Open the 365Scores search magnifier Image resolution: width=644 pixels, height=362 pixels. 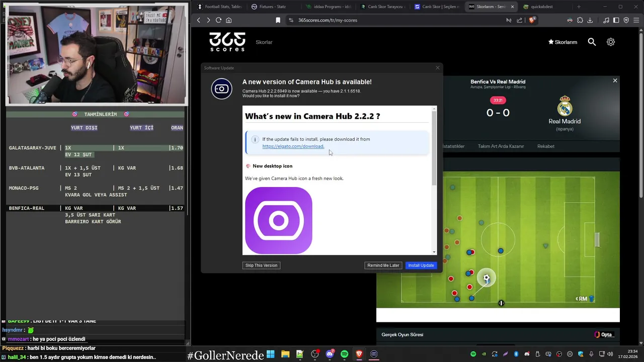(x=592, y=42)
